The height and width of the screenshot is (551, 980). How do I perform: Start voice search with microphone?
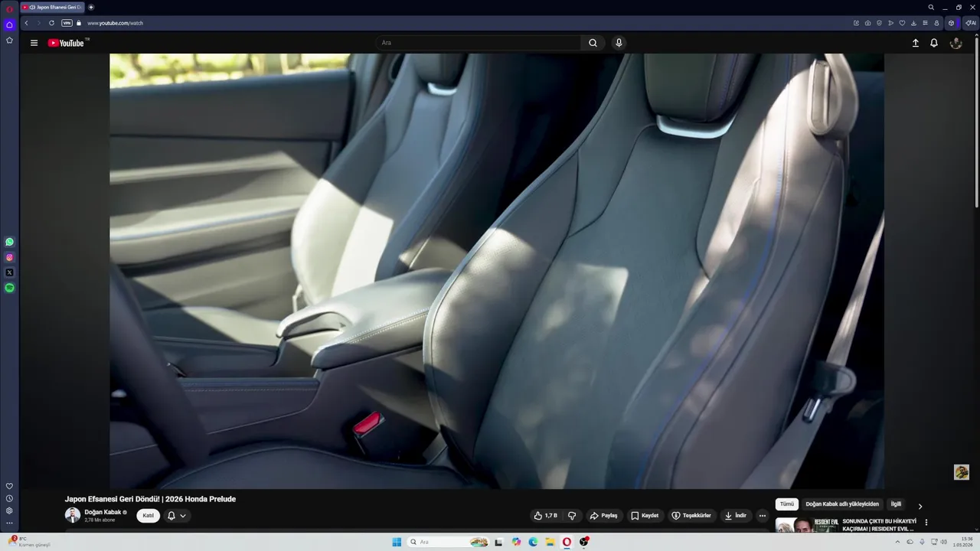[x=619, y=43]
